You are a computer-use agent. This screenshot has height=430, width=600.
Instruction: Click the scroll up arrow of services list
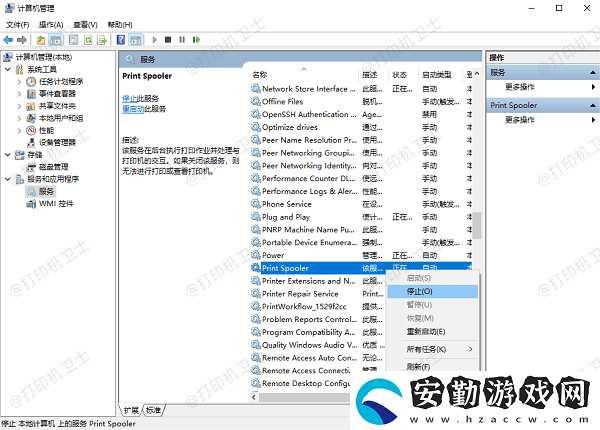(477, 74)
